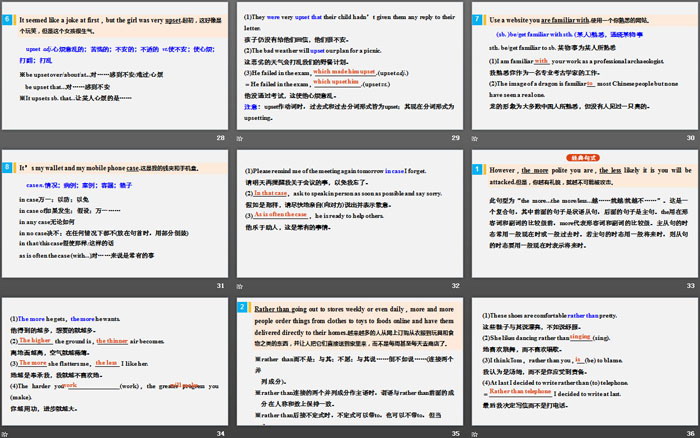Click slide number label 31

221,286
